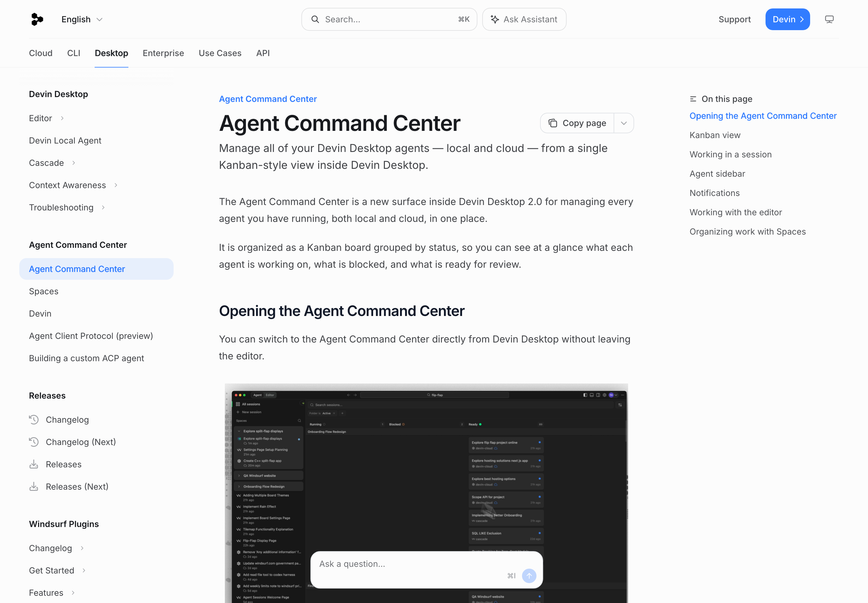Image resolution: width=868 pixels, height=603 pixels.
Task: Click the blue Devin button
Action: pos(787,19)
